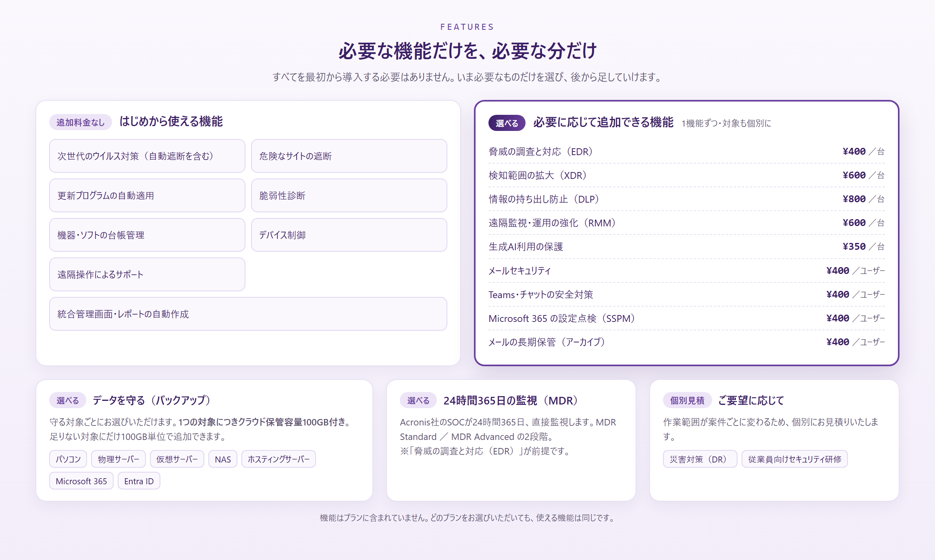Click the 追加料金なし badge
Image resolution: width=935 pixels, height=560 pixels.
[x=81, y=122]
